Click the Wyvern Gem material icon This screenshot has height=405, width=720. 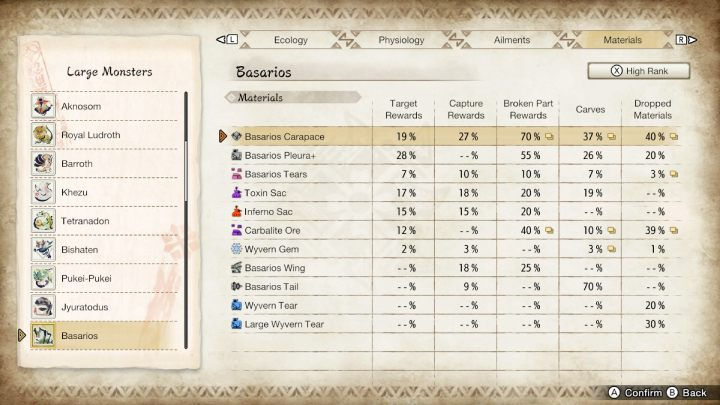[x=236, y=249]
